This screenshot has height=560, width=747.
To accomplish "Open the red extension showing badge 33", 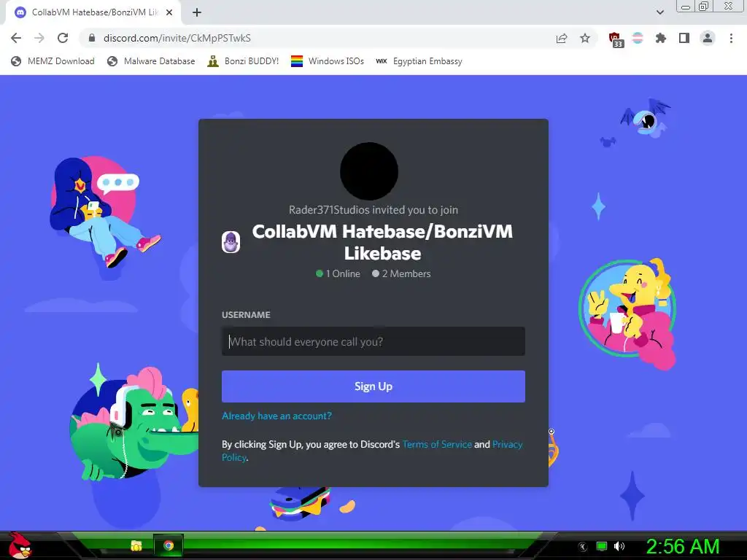I will (616, 39).
